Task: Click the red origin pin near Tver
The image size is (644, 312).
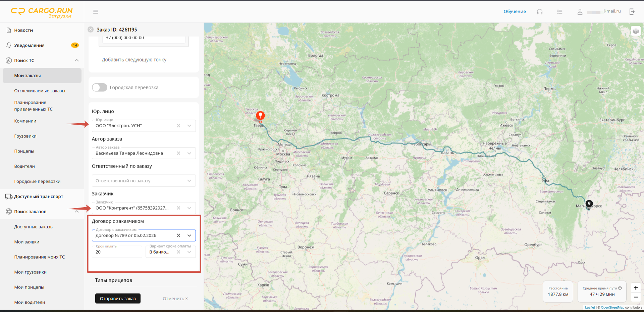Action: click(x=260, y=116)
